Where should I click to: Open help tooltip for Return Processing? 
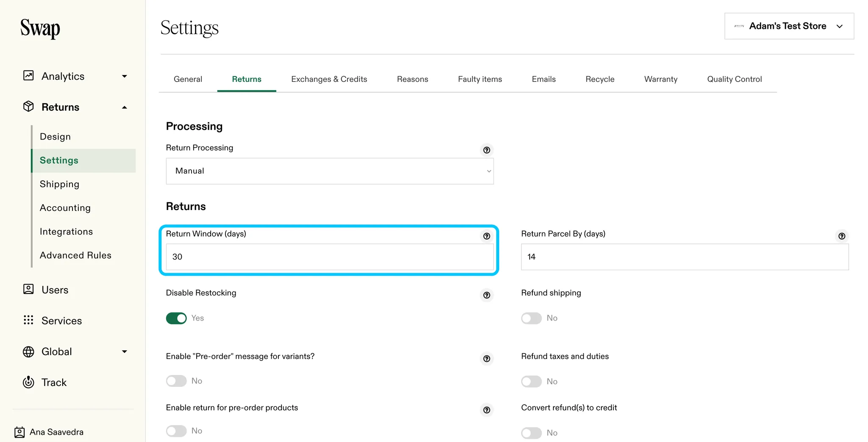pyautogui.click(x=487, y=150)
